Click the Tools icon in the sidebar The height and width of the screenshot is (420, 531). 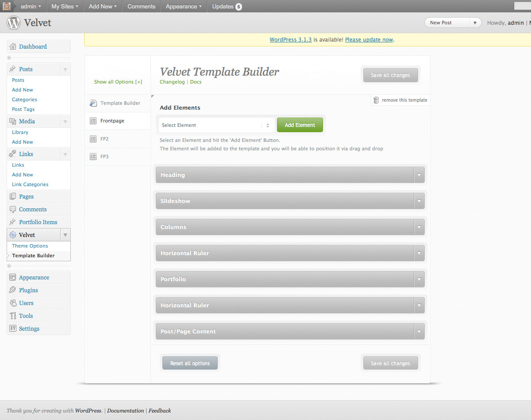13,316
